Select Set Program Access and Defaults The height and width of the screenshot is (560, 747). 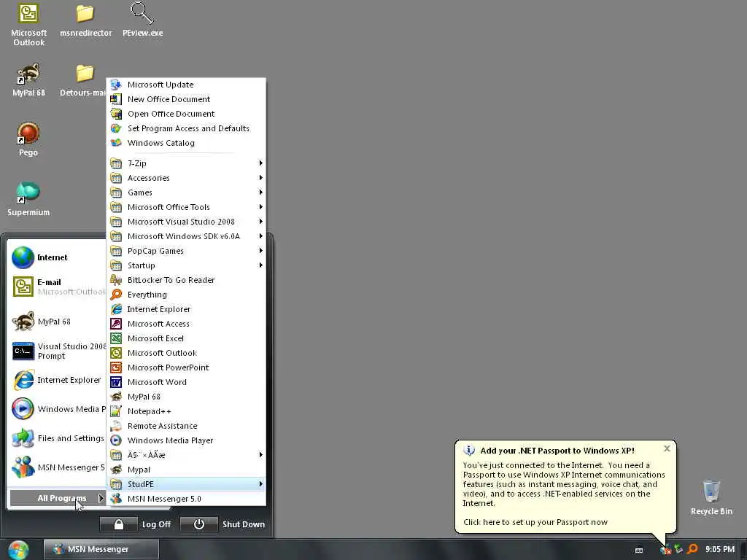186,128
